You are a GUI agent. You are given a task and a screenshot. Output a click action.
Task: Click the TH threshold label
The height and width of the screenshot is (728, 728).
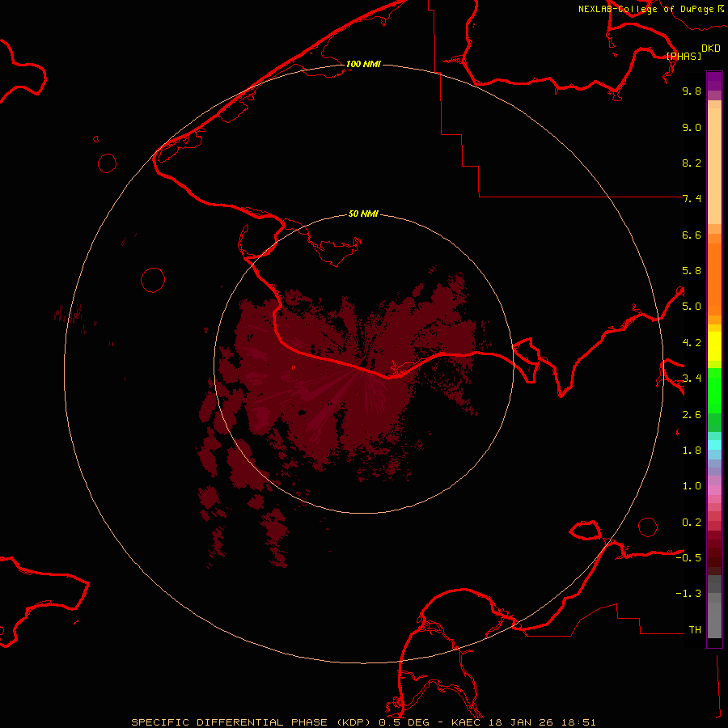695,630
